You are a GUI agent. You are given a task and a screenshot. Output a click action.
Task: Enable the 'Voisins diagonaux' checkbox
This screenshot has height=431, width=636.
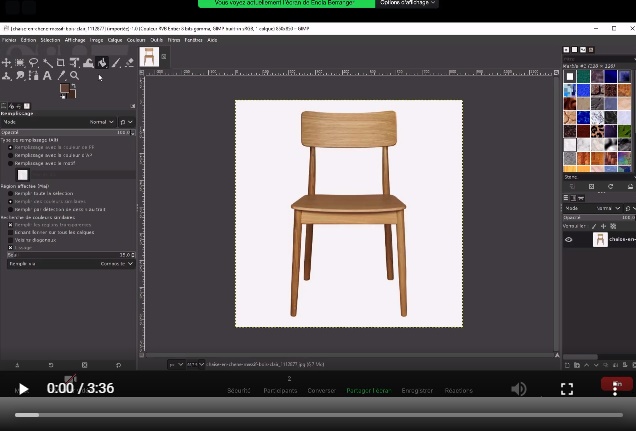pyautogui.click(x=11, y=240)
